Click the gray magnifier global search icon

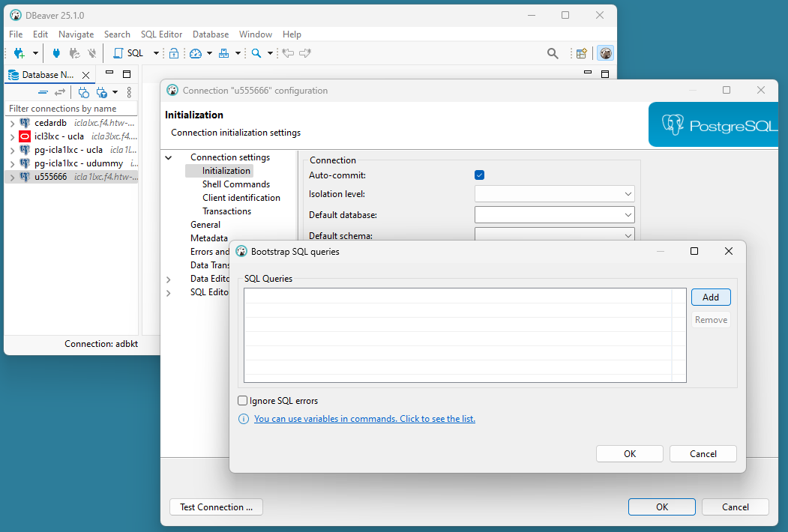click(553, 53)
